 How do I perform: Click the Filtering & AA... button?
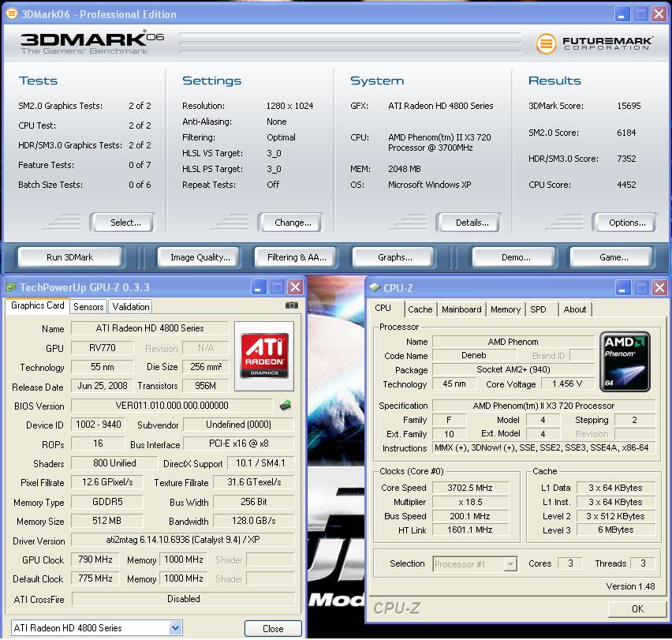coord(297,257)
